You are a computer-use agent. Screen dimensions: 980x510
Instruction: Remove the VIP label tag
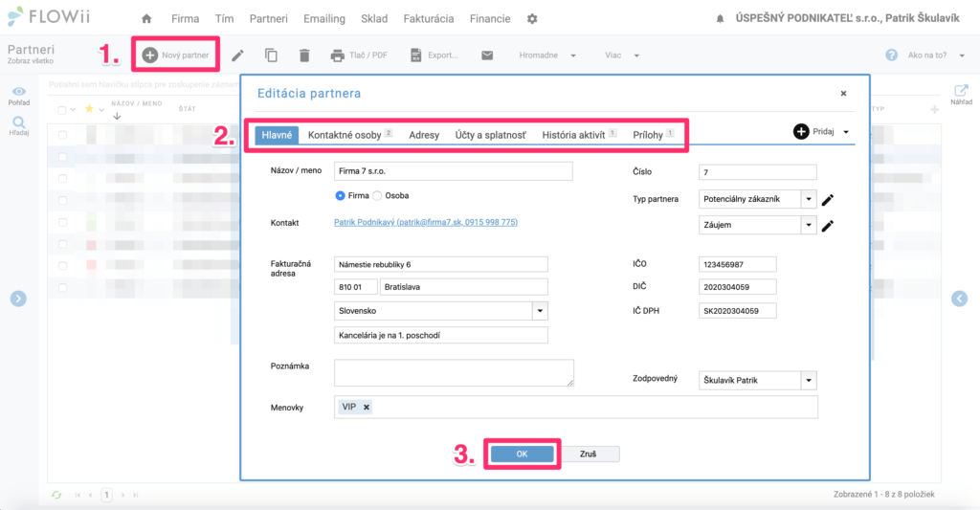tap(367, 407)
